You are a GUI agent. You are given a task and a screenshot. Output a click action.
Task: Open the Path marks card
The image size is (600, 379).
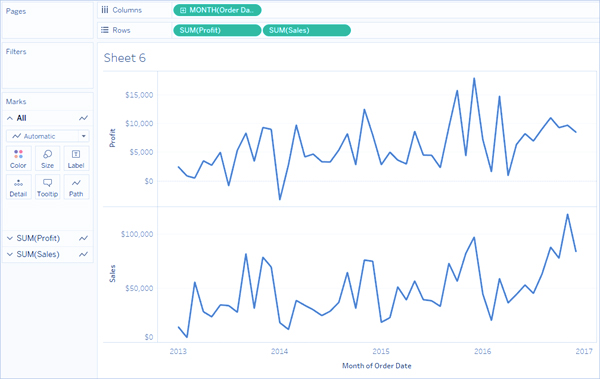pos(76,187)
